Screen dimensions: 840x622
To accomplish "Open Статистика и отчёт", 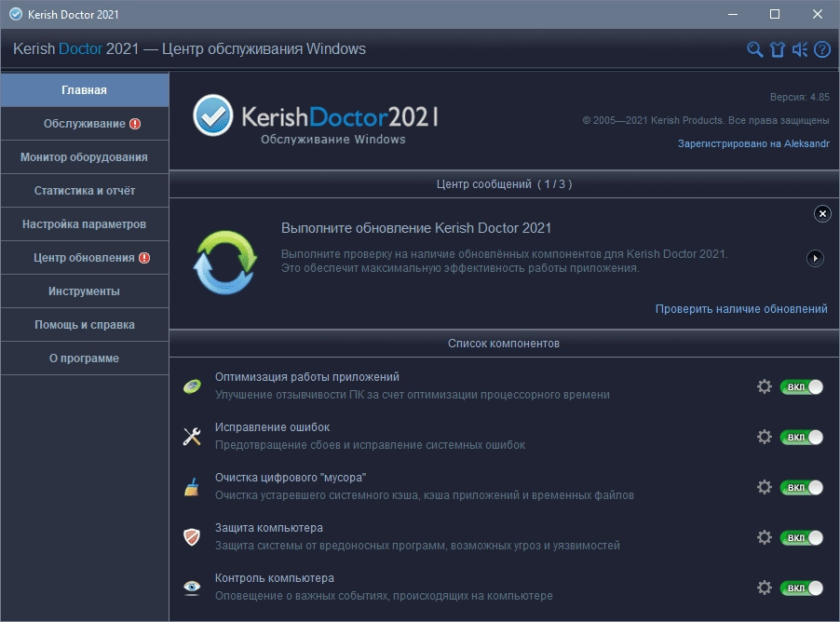I will 85,191.
